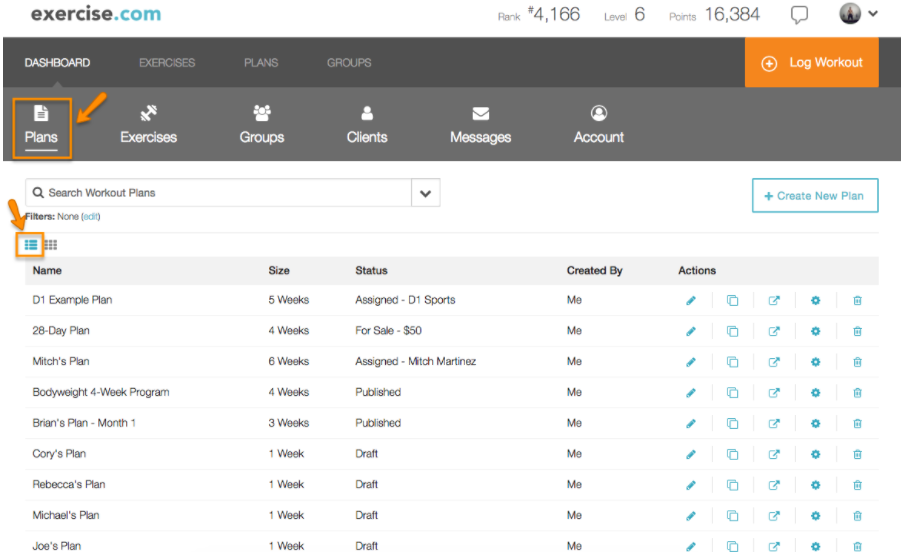Screen dimensions: 901x553
Task: Open Michael's Plan name
Action: (66, 515)
